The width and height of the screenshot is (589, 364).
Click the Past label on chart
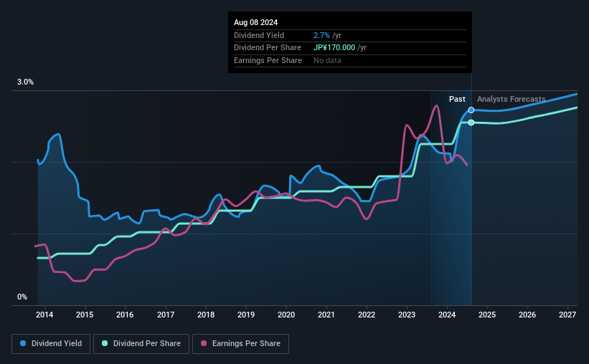(x=457, y=99)
